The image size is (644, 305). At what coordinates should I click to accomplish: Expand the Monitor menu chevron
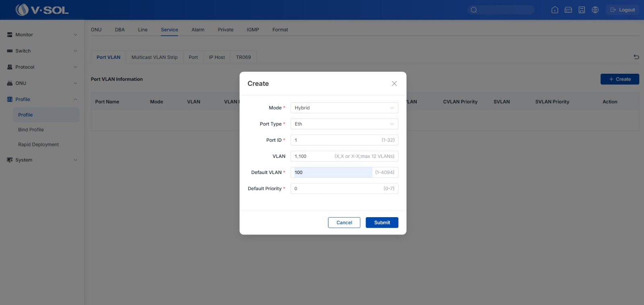click(x=75, y=35)
